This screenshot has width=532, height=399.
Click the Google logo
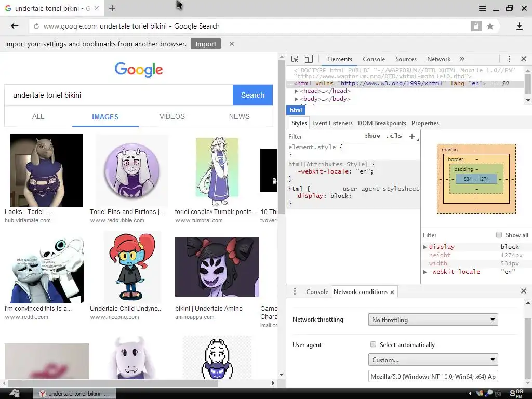tap(139, 70)
